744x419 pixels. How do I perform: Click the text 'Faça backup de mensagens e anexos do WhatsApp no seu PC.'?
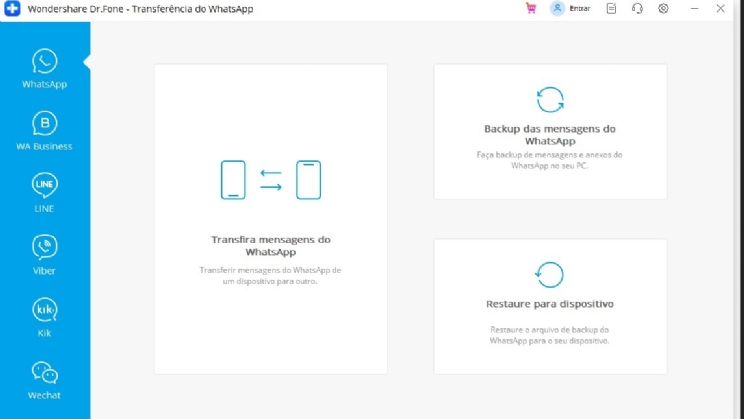coord(549,160)
